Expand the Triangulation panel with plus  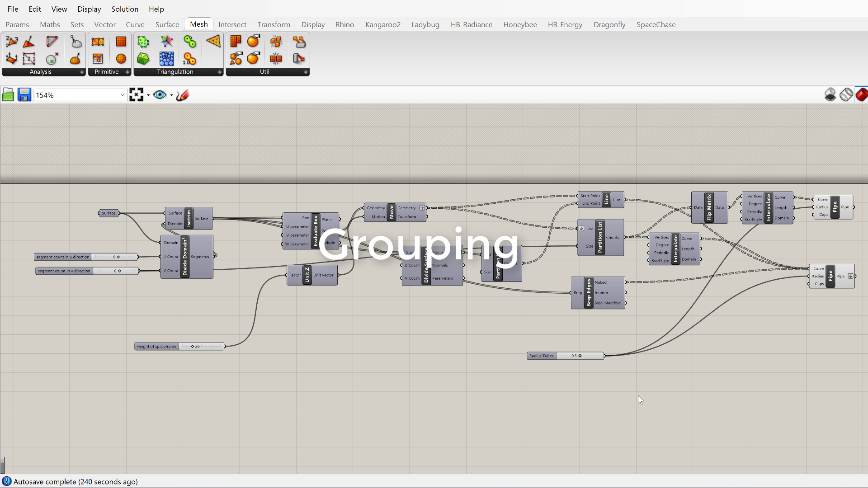point(220,72)
